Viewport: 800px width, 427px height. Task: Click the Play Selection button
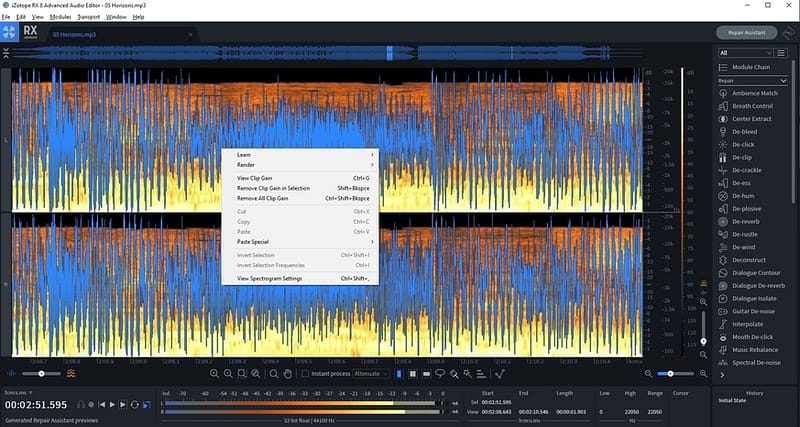123,405
